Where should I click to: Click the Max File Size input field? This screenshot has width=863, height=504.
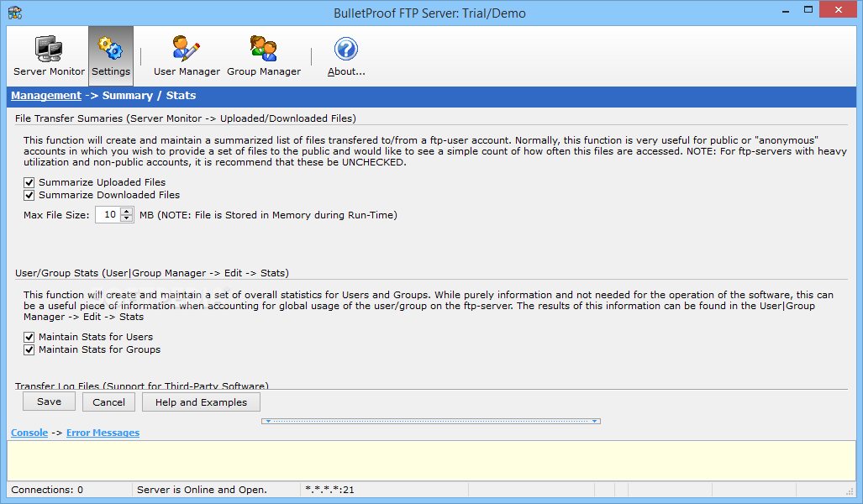[108, 214]
